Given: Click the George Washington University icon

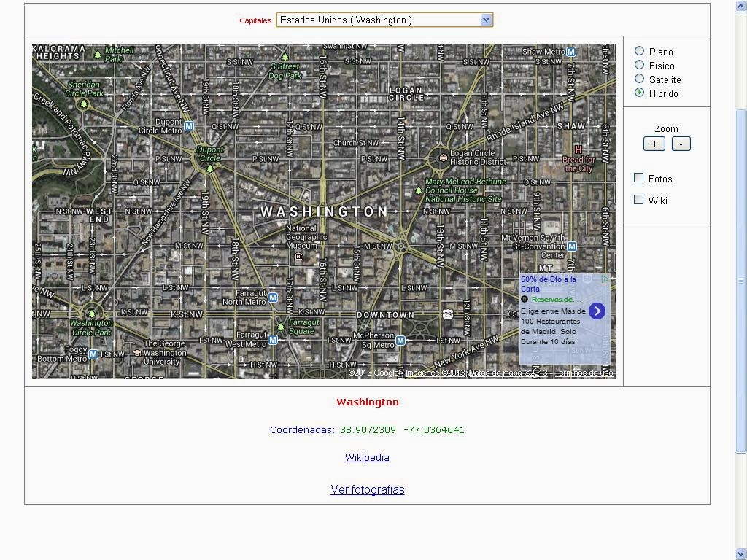Looking at the screenshot, I should click(x=137, y=353).
